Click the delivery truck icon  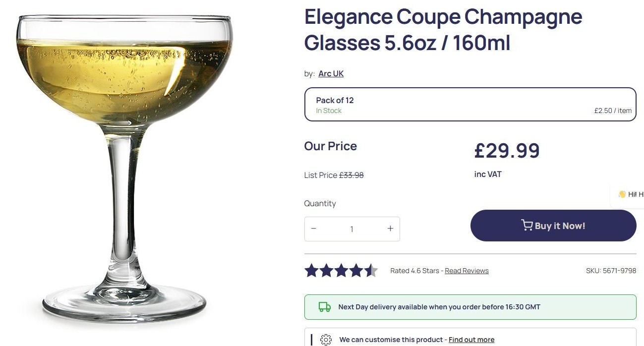[x=325, y=307]
